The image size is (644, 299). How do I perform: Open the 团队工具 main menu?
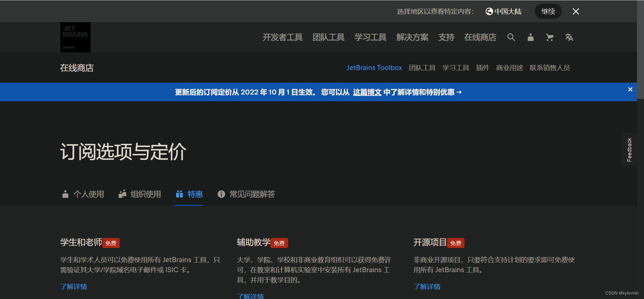(328, 37)
